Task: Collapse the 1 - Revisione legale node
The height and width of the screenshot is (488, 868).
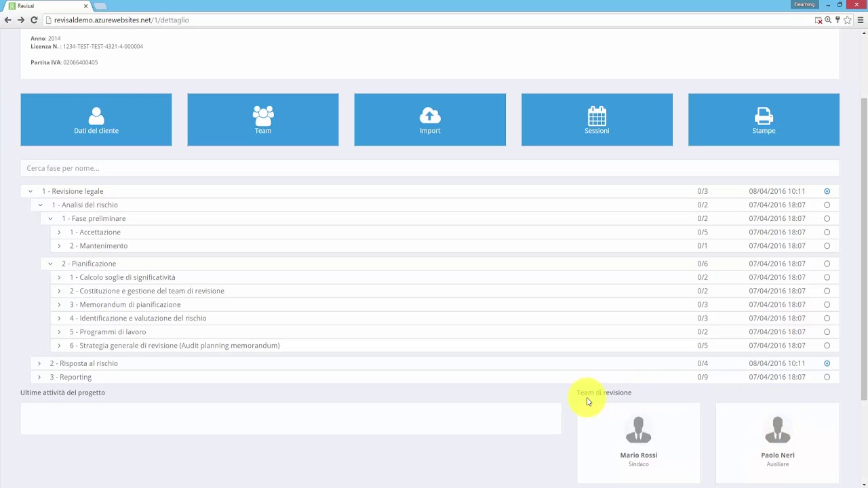Action: click(x=30, y=191)
